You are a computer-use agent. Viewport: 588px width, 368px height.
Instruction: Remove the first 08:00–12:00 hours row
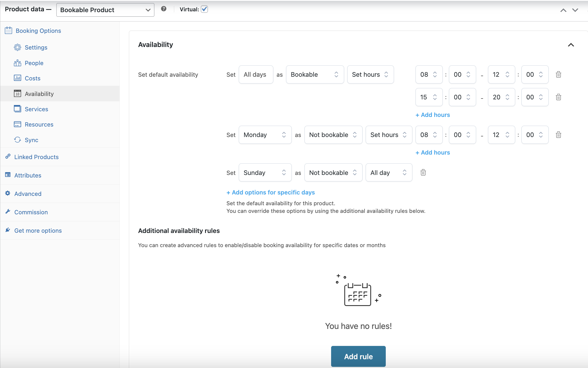coord(558,74)
